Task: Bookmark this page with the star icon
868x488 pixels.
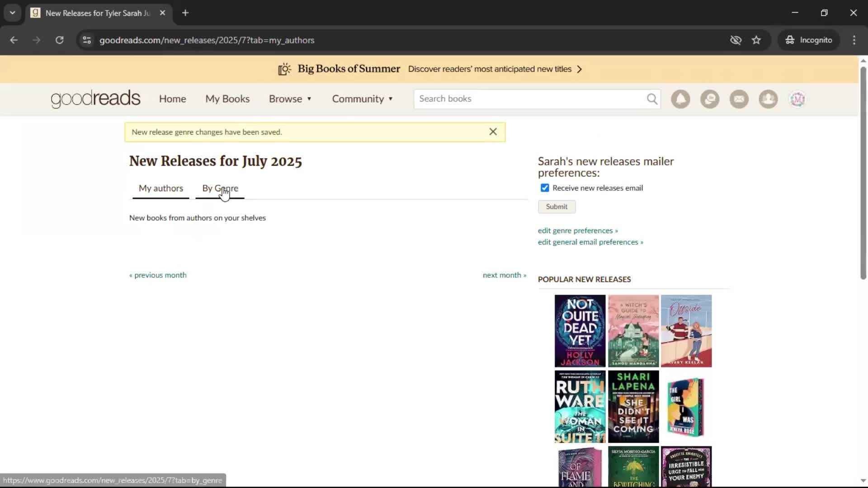Action: click(x=756, y=40)
